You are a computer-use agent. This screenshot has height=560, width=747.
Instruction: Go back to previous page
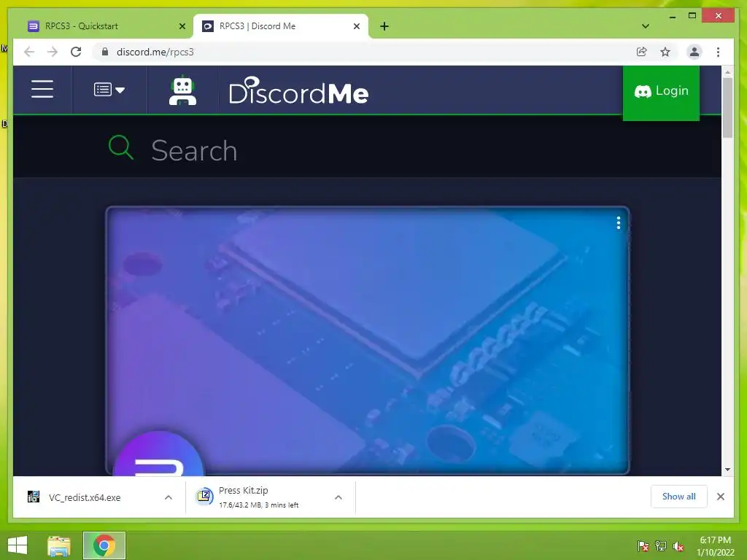pyautogui.click(x=29, y=52)
